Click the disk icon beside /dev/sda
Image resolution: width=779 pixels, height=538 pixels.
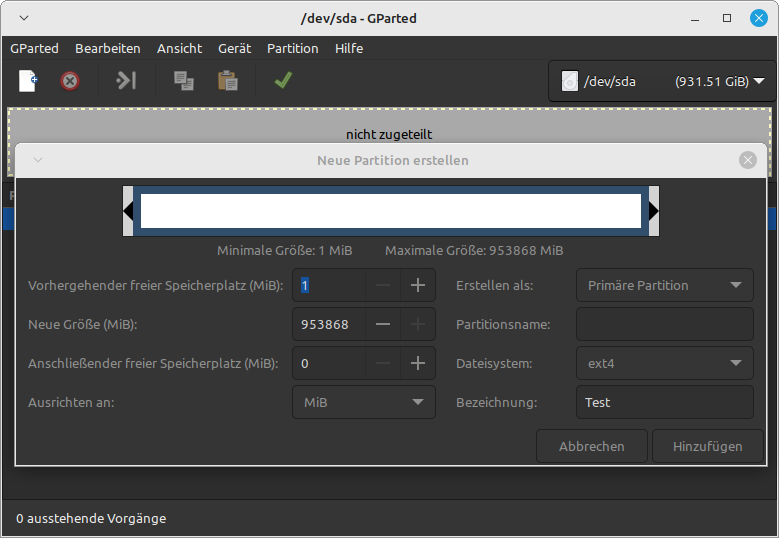coord(569,81)
